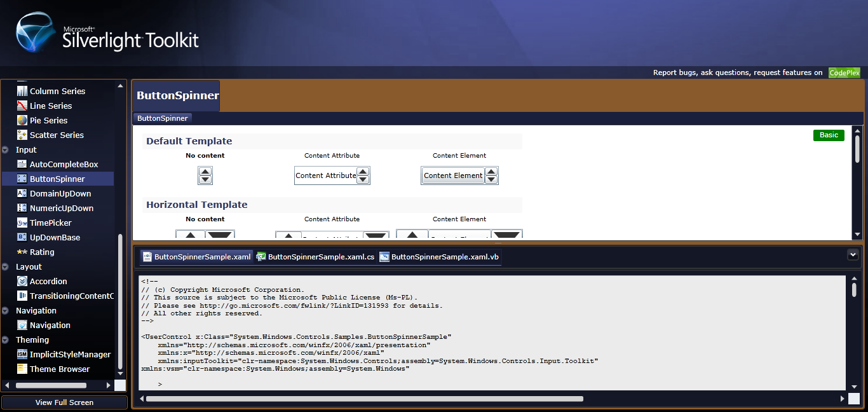Click the green Basic badge
868x412 pixels.
[x=829, y=135]
